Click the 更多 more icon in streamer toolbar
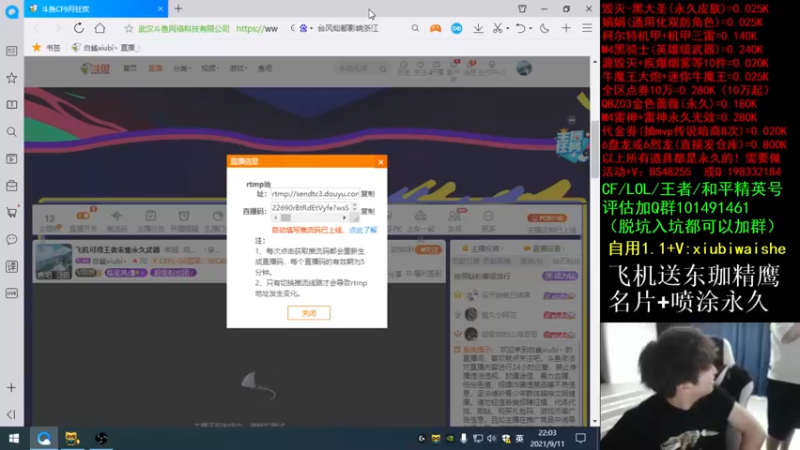 click(x=488, y=220)
